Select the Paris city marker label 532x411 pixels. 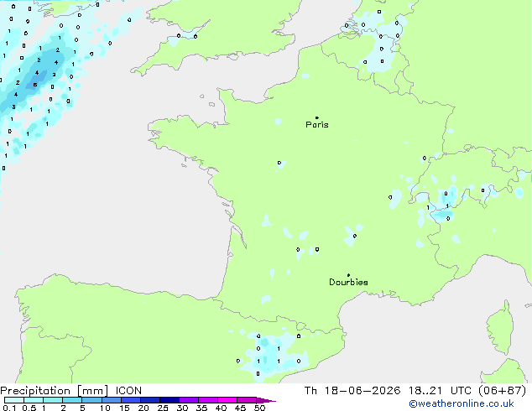[x=317, y=125]
